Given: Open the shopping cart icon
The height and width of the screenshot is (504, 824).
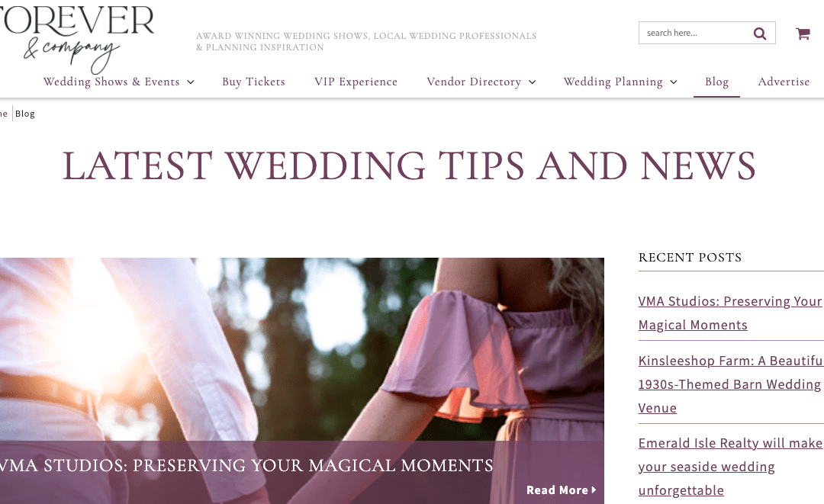Looking at the screenshot, I should tap(803, 34).
